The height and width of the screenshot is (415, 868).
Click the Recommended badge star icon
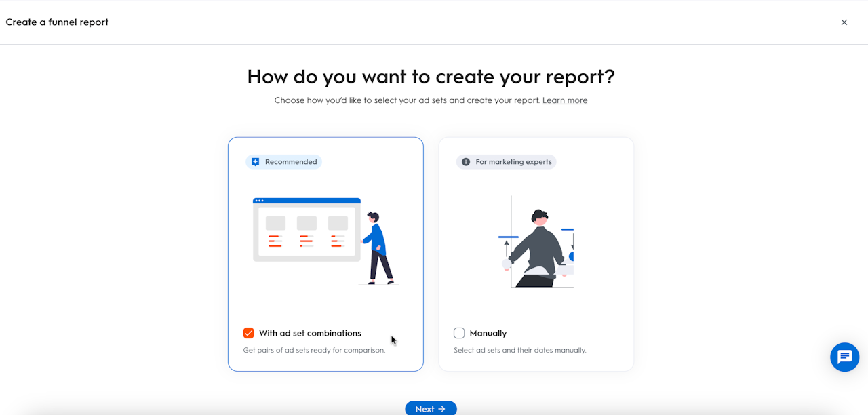[x=256, y=162]
